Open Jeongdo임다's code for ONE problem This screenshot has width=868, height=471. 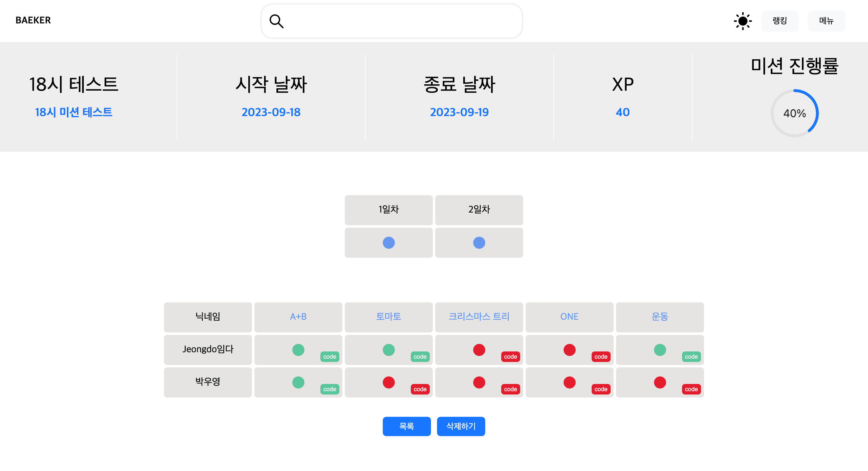pyautogui.click(x=601, y=357)
